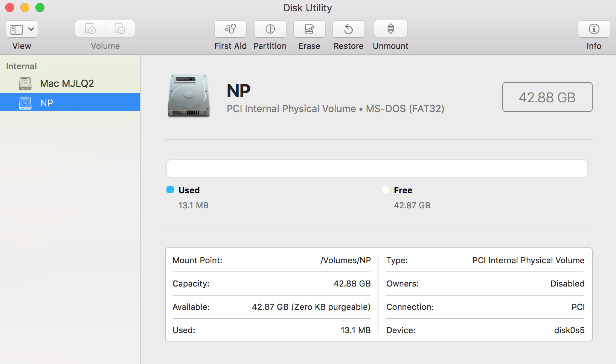Run First Aid on the volume
The width and height of the screenshot is (616, 364).
click(230, 29)
